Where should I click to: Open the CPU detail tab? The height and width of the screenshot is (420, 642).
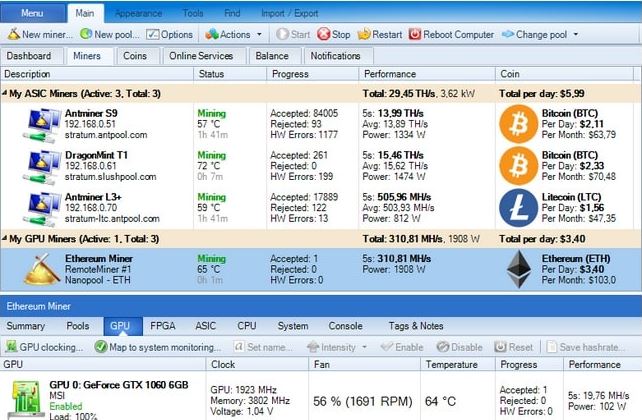point(247,326)
